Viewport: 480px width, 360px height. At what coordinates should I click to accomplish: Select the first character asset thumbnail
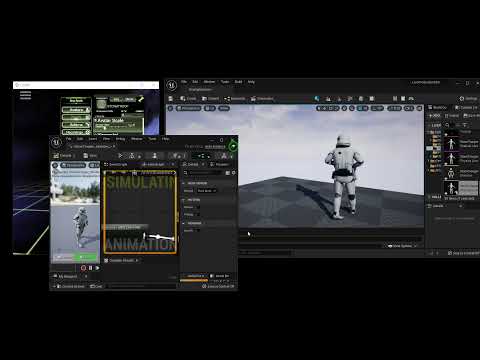(x=451, y=144)
